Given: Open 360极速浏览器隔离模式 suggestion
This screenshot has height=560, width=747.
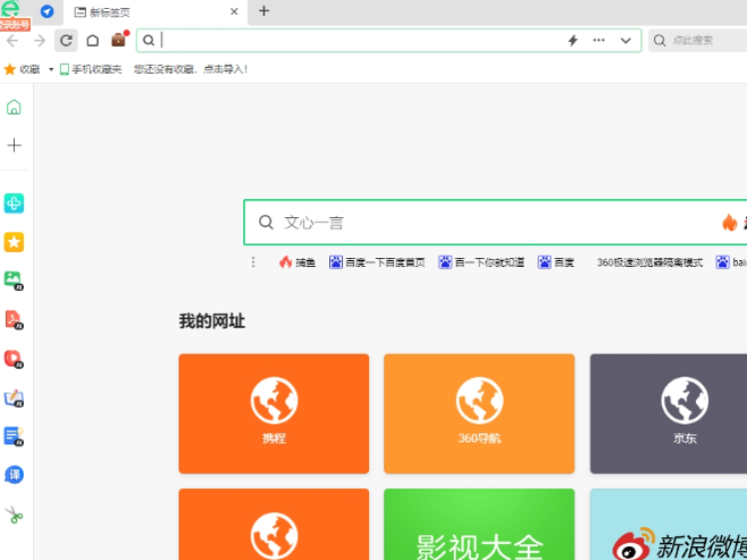Looking at the screenshot, I should pos(650,263).
